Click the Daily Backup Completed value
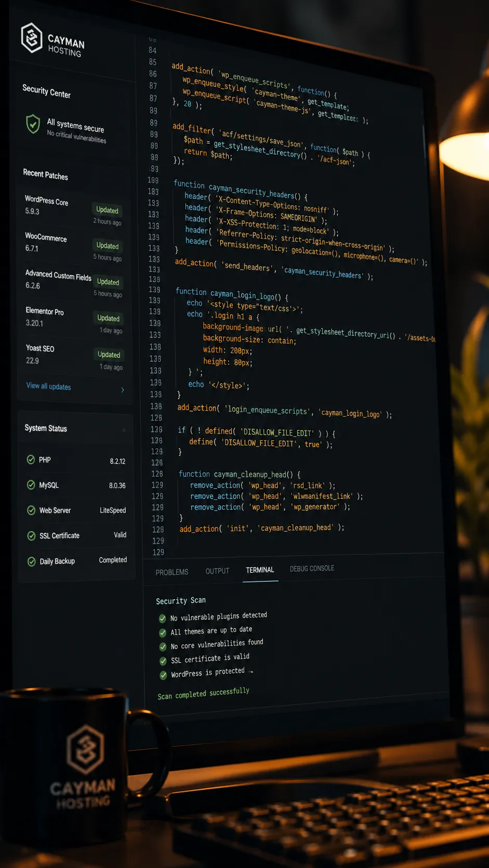489x868 pixels. [x=113, y=560]
